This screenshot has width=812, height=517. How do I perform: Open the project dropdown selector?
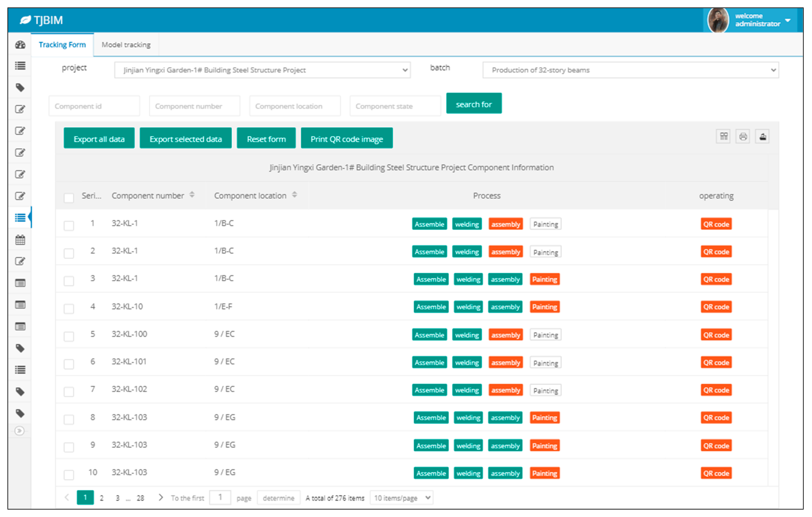262,70
